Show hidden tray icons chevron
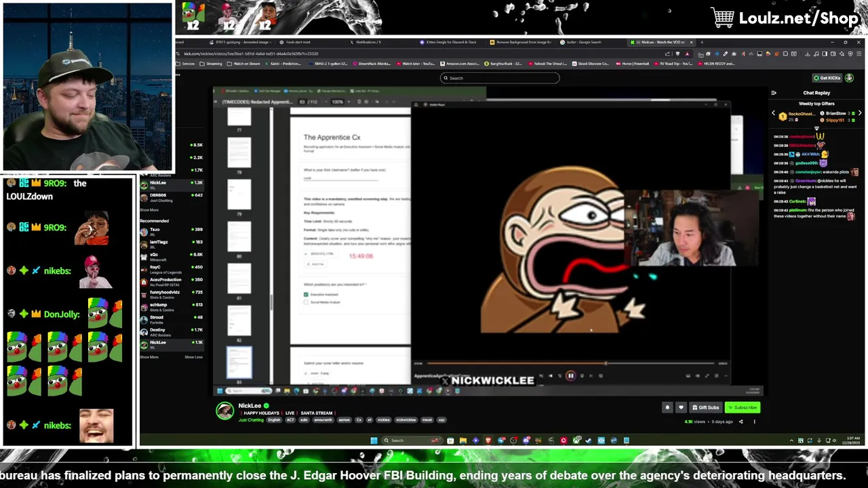Image resolution: width=868 pixels, height=488 pixels. click(x=791, y=441)
